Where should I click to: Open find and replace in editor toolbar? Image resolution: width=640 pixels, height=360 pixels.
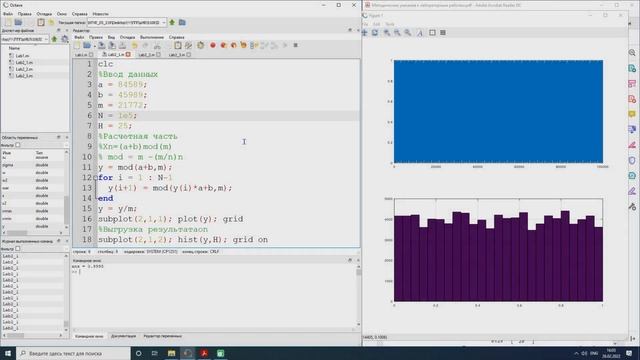tap(188, 45)
